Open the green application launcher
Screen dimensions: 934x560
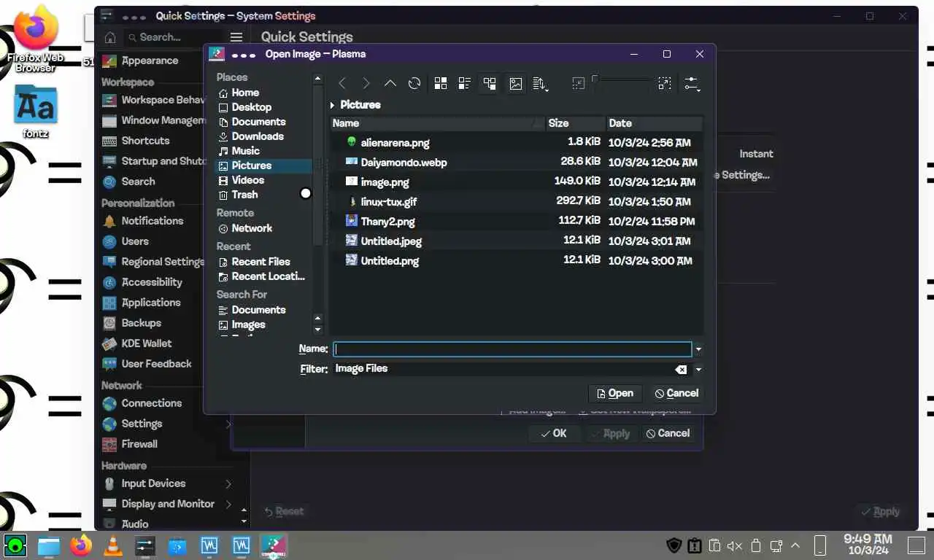click(15, 545)
